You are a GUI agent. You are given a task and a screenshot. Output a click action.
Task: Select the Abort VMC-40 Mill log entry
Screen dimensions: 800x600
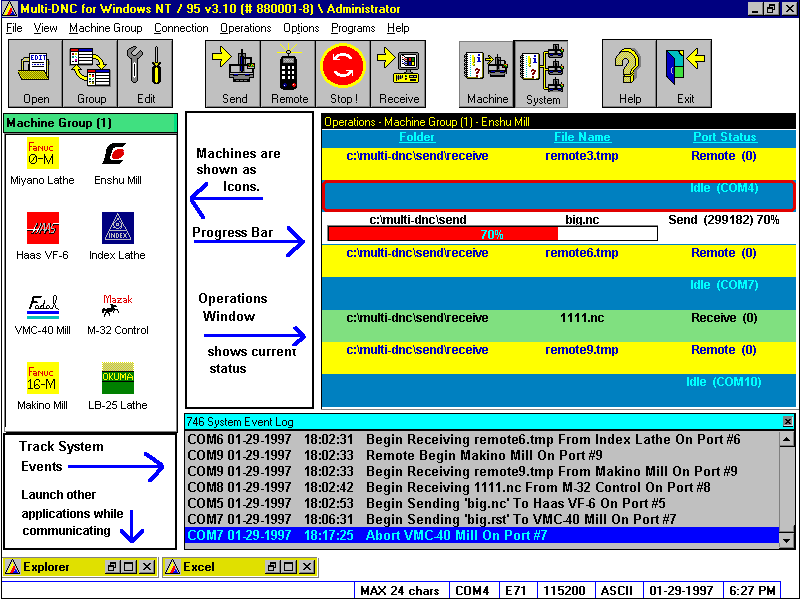483,535
